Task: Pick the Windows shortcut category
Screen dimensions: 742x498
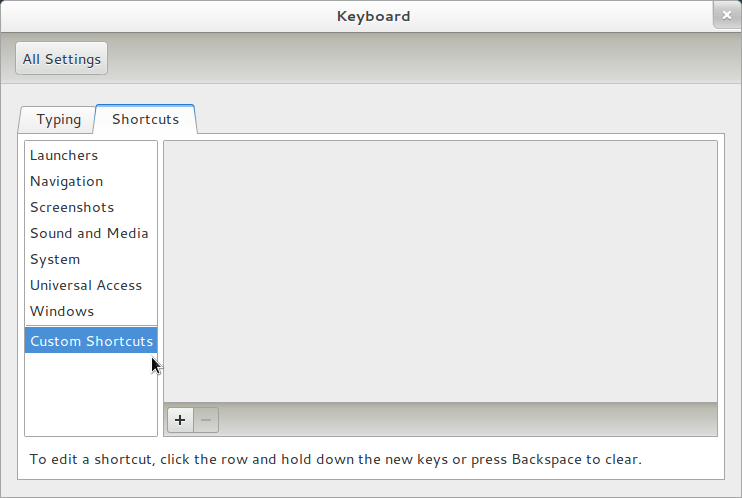Action: click(62, 311)
